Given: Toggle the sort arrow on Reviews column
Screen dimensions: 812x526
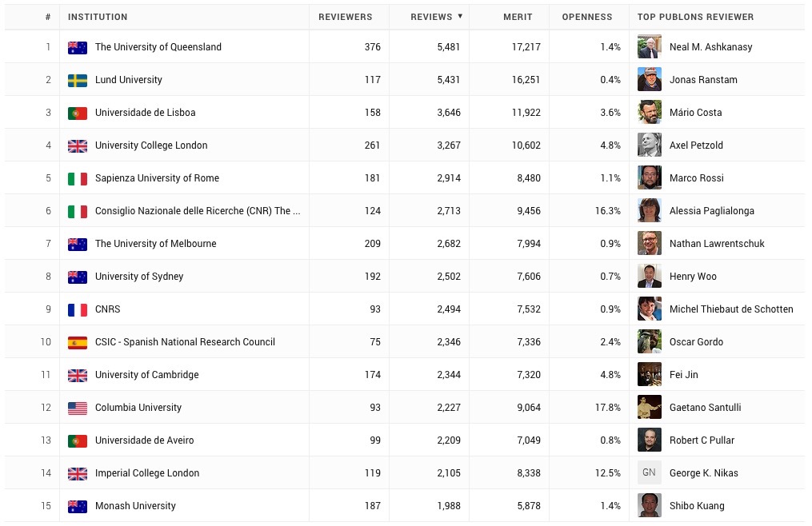Looking at the screenshot, I should [460, 16].
